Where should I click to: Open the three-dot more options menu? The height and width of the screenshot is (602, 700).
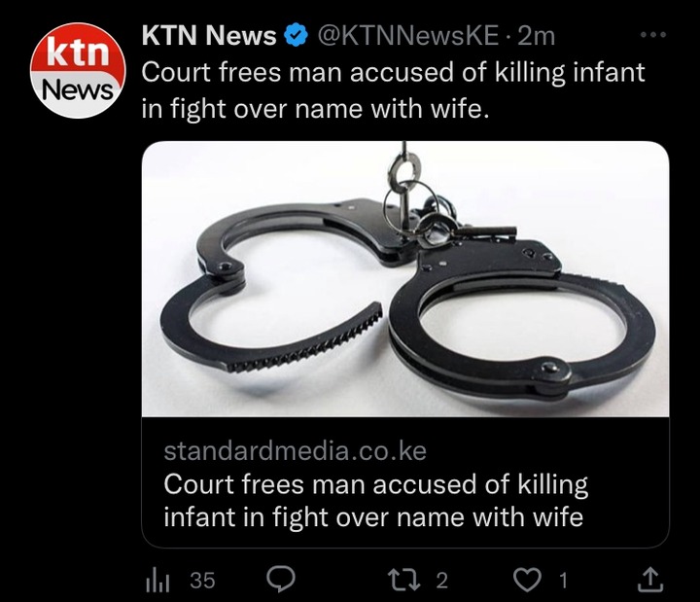coord(653,34)
